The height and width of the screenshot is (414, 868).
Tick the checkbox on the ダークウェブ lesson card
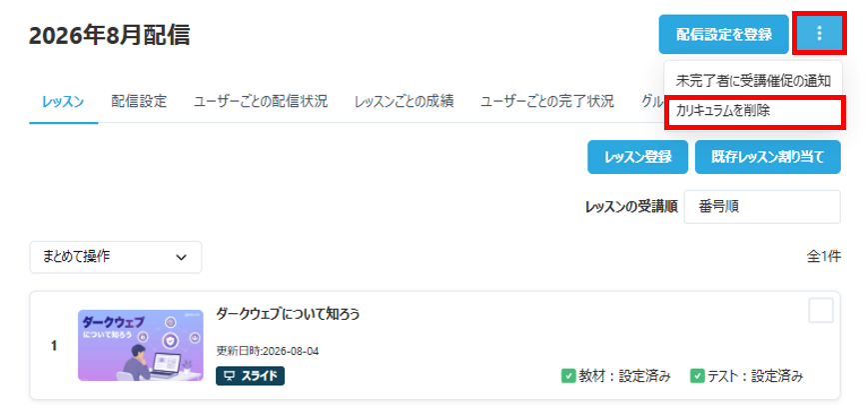pyautogui.click(x=821, y=310)
